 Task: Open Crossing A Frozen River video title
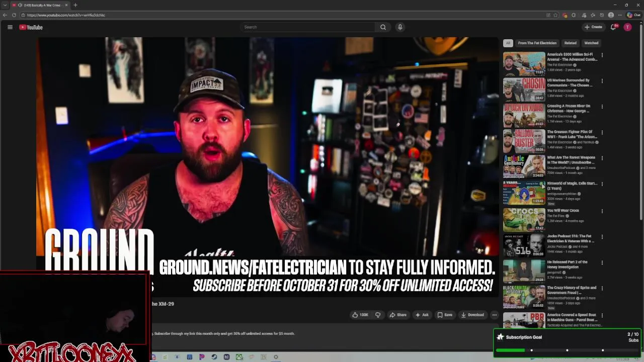pos(569,109)
